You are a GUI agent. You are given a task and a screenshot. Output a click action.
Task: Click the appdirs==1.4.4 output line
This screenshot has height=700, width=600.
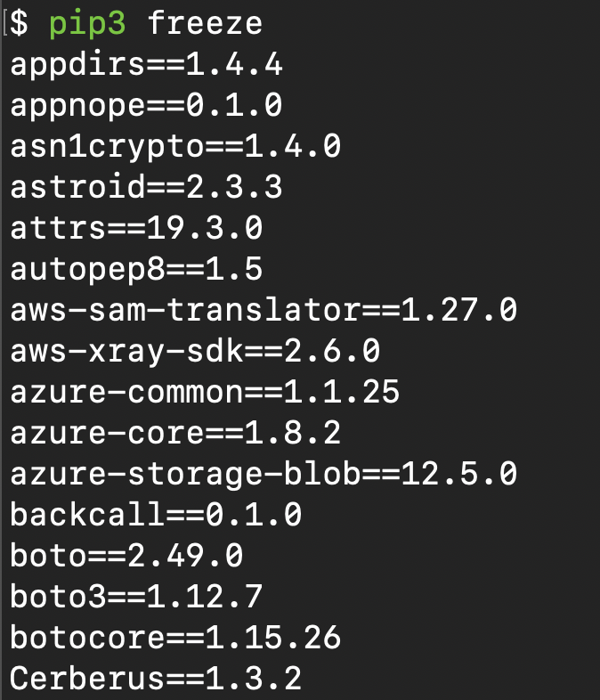pos(146,64)
